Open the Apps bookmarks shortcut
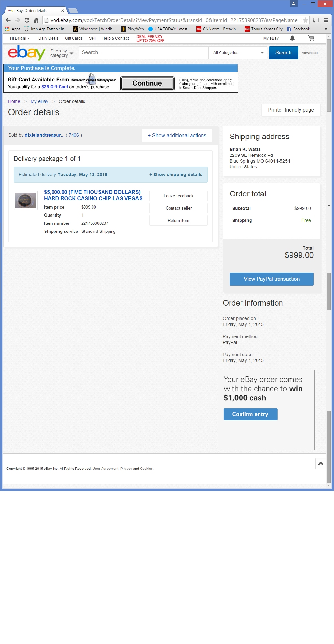 click(13, 29)
